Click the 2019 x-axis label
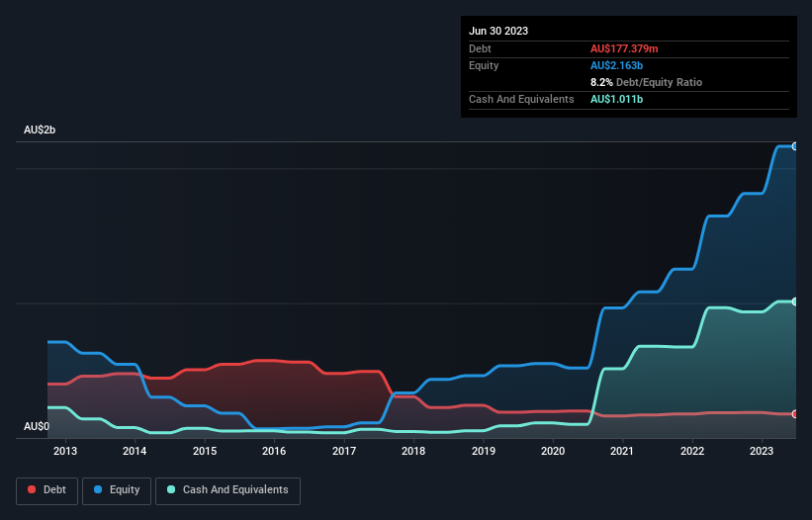812x520 pixels. (x=484, y=451)
